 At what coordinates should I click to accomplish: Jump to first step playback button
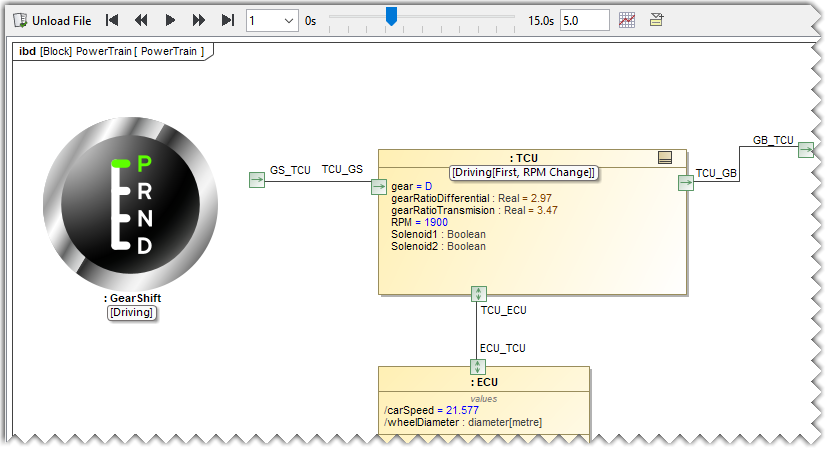tap(112, 20)
